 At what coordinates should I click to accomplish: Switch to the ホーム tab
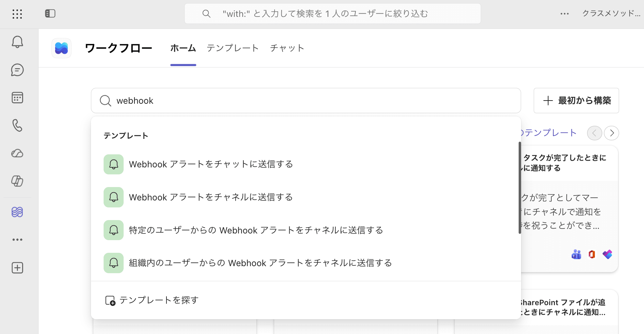(183, 48)
